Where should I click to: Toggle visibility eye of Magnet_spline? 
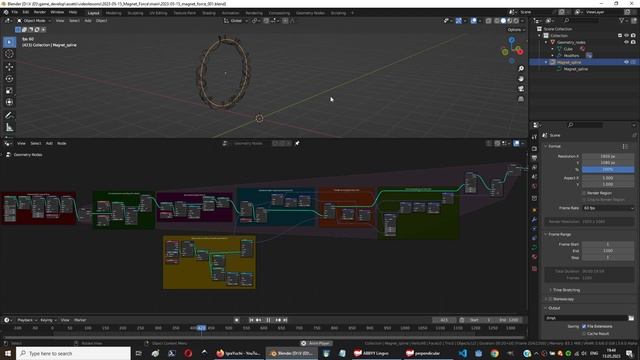[x=626, y=62]
